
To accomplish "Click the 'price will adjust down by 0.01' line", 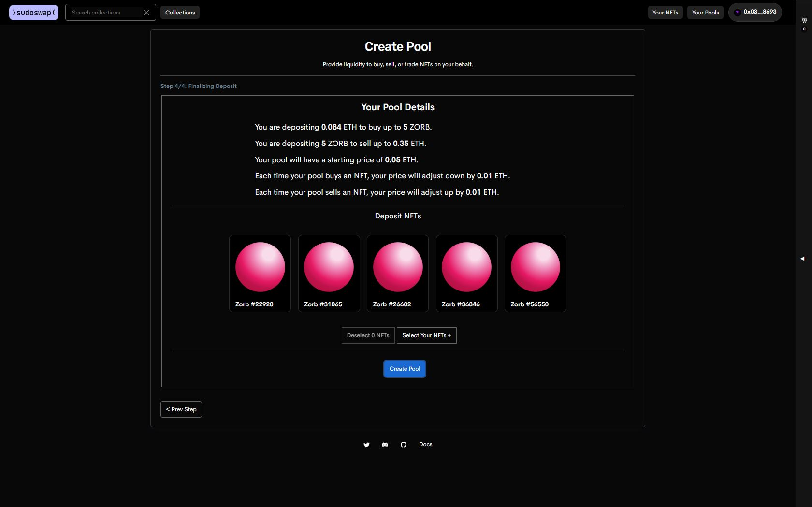I will click(382, 176).
